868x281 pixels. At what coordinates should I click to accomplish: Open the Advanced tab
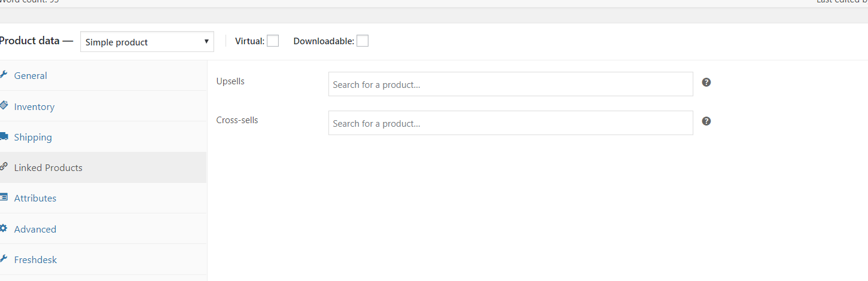(x=35, y=230)
